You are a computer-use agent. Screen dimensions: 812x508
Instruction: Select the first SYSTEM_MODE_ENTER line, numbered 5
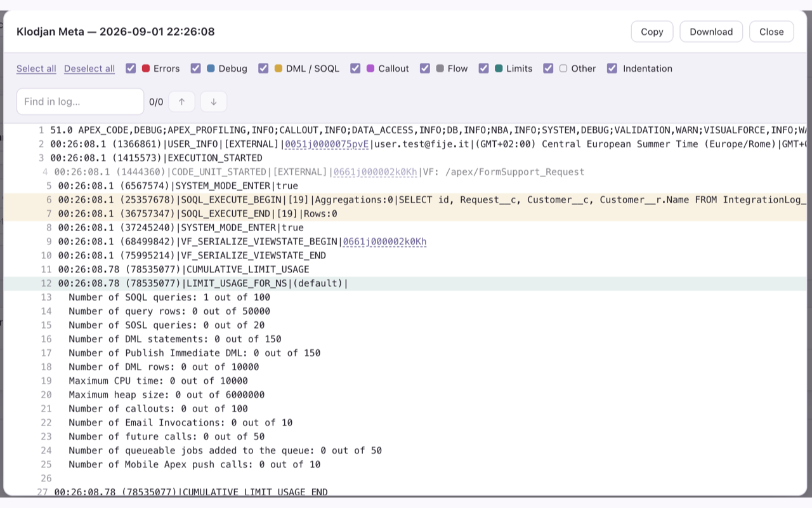click(x=406, y=186)
